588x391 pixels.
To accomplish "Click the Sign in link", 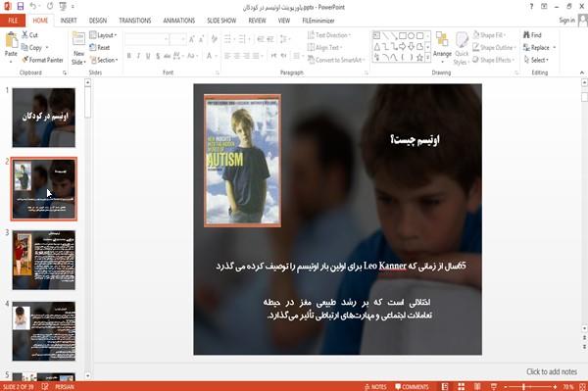I will click(566, 21).
